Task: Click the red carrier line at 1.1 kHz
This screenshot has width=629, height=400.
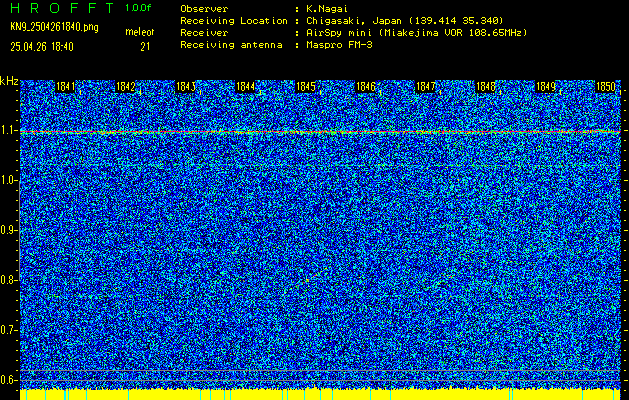Action: click(x=320, y=132)
